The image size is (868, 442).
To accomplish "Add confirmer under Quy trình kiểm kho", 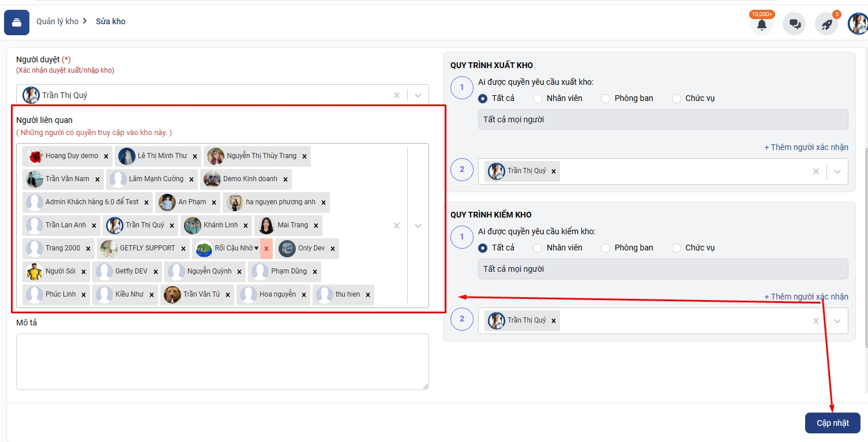I will click(806, 297).
